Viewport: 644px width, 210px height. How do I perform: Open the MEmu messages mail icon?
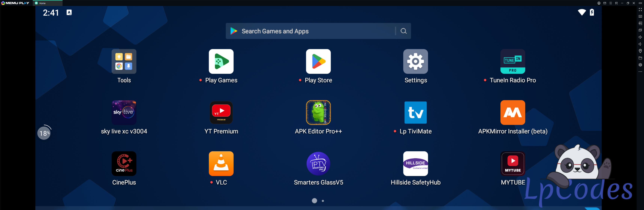605,3
